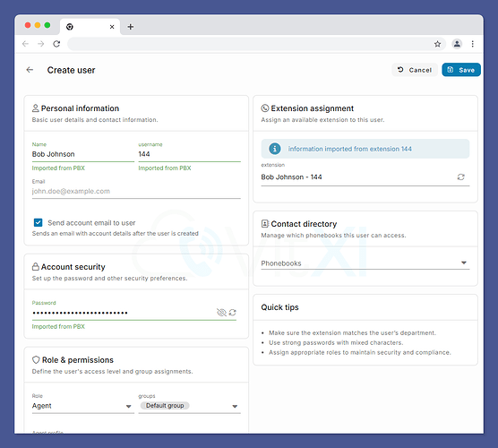This screenshot has height=448, width=498.
Task: Click the Save button
Action: pos(461,70)
